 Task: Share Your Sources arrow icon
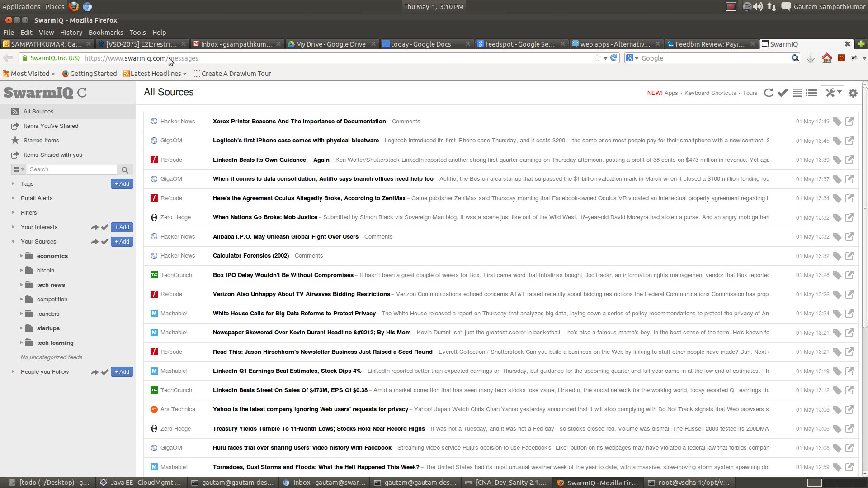click(94, 242)
